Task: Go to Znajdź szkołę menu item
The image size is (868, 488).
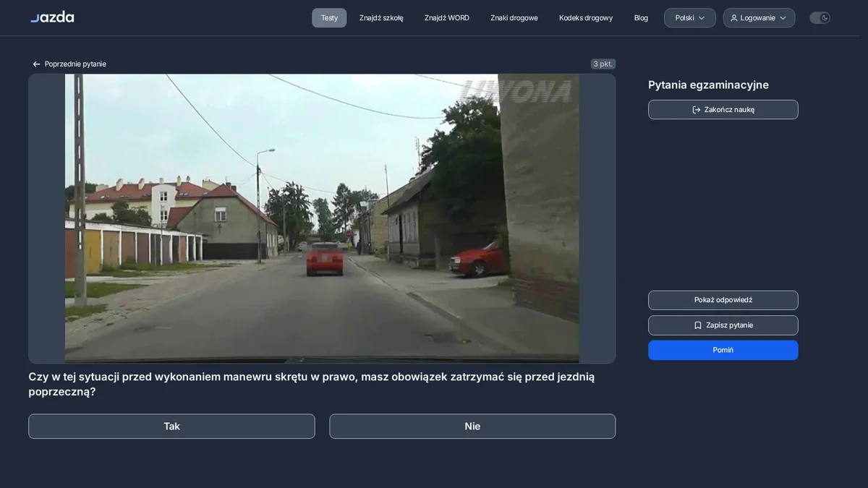Action: 381,18
